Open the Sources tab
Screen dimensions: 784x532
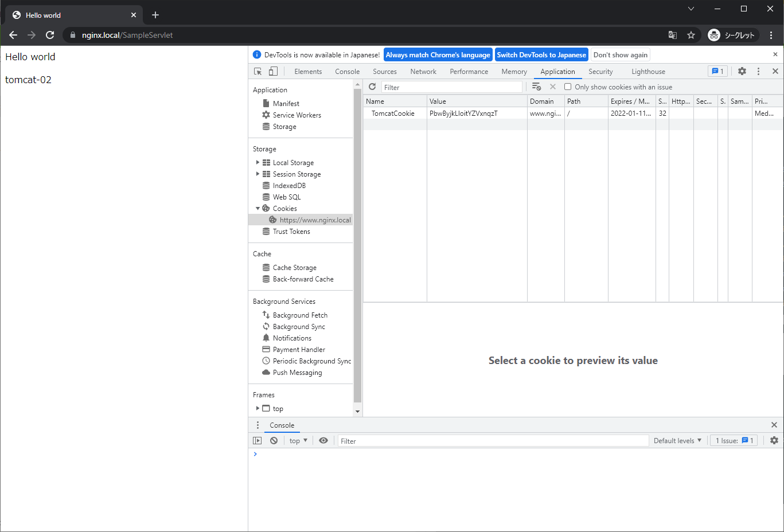[385, 72]
